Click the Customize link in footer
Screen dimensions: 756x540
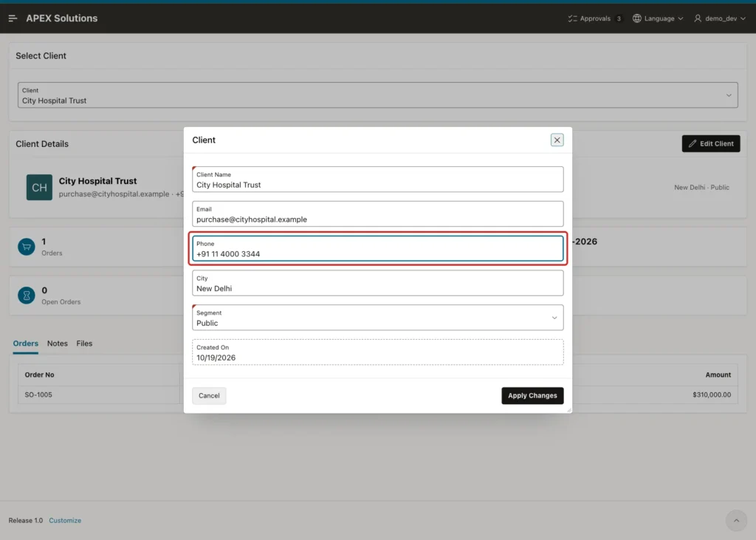click(x=65, y=520)
